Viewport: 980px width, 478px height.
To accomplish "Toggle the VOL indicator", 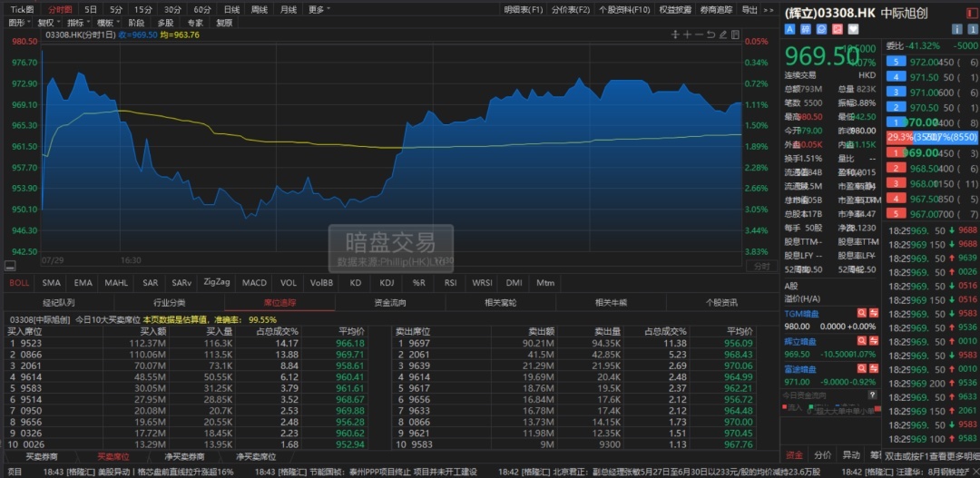I will tap(289, 283).
